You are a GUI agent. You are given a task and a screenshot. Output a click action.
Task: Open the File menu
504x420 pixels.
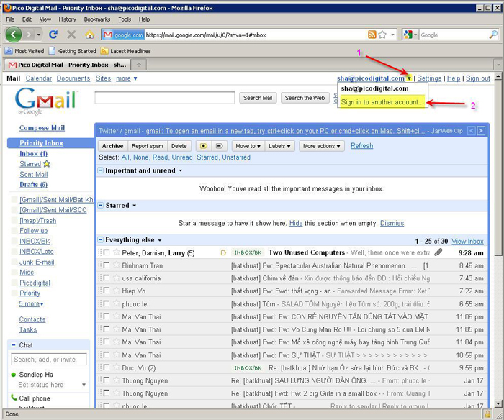click(10, 19)
